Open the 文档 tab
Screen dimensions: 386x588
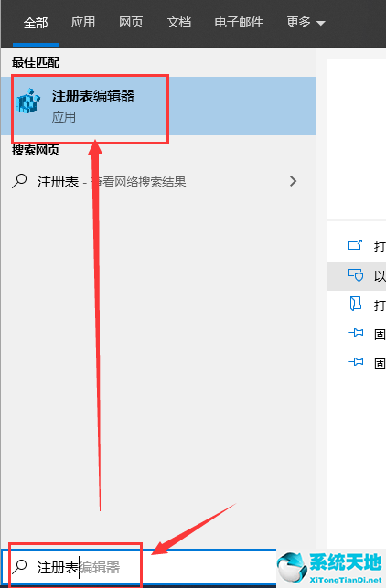point(179,22)
